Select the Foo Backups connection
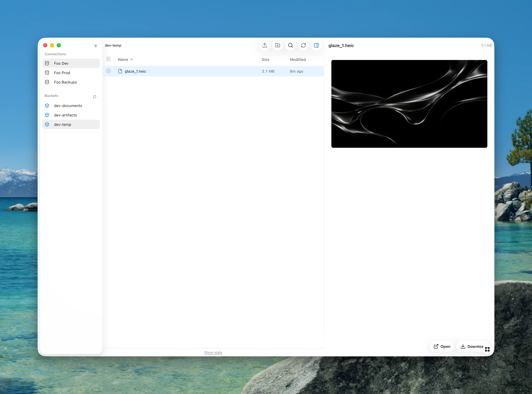This screenshot has height=394, width=532. [71, 82]
